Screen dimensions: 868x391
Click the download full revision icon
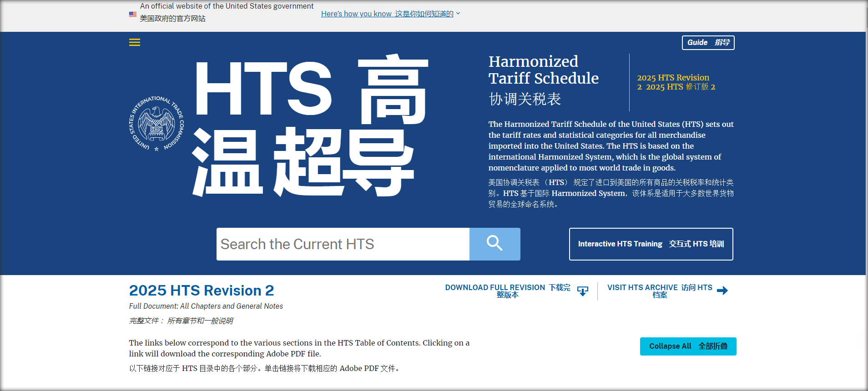pyautogui.click(x=583, y=291)
